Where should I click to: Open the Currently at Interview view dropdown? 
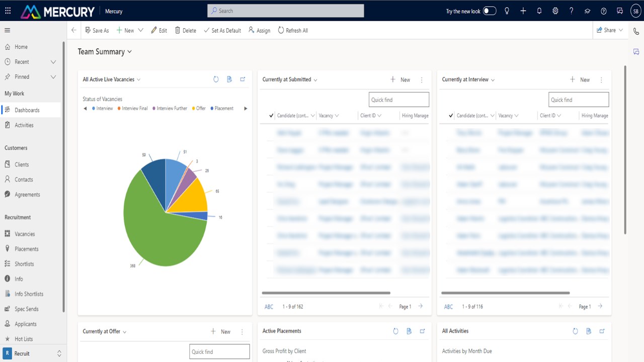(x=493, y=80)
